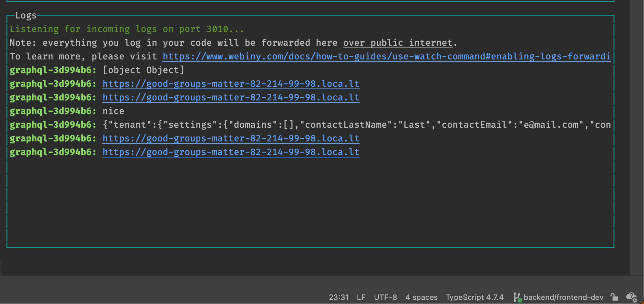Toggle the read-only lock icon
This screenshot has width=644, height=304.
(614, 297)
